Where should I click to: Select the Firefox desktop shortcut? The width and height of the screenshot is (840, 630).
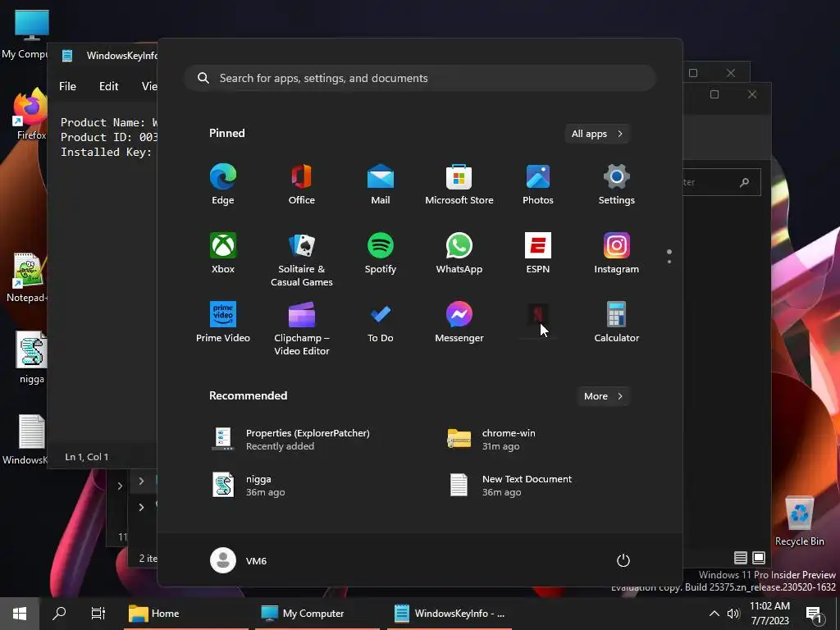(x=30, y=115)
